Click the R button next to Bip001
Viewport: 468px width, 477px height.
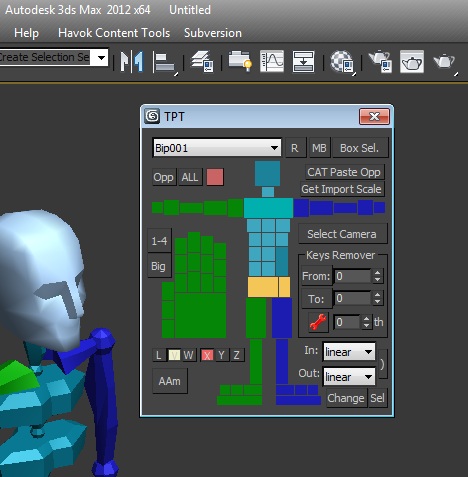295,148
